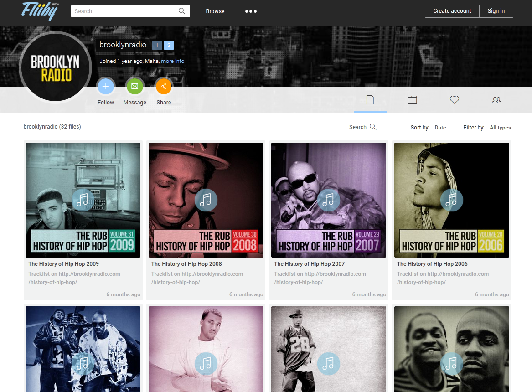Open the files tab icon

tap(370, 100)
